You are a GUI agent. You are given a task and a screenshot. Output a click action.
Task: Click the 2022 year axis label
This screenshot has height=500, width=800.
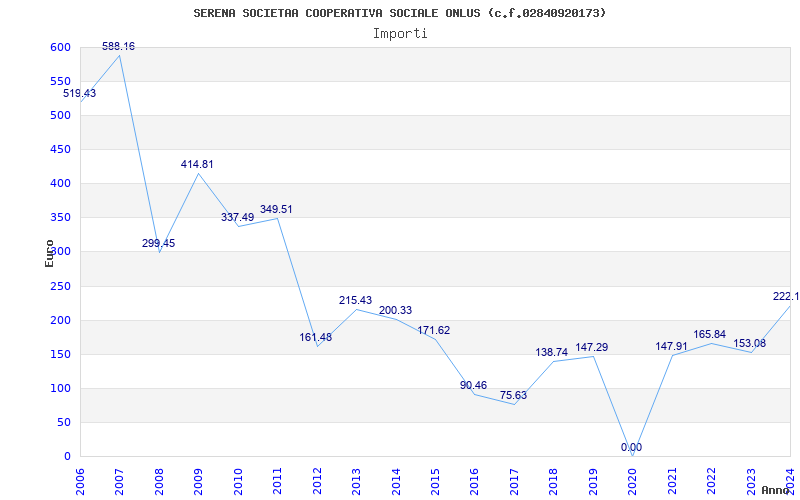coord(711,482)
